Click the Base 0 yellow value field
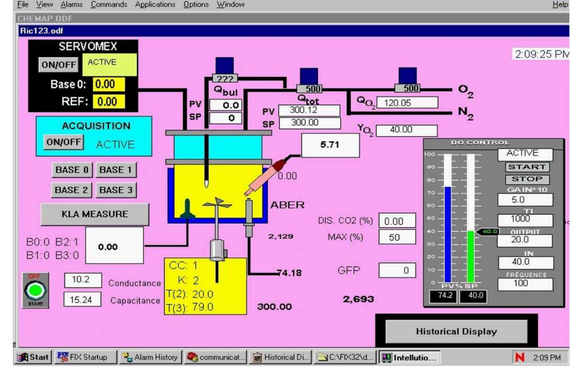 (109, 84)
